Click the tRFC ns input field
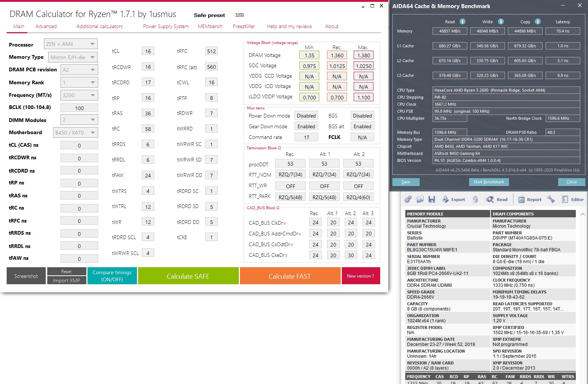The width and height of the screenshot is (588, 384). [x=79, y=221]
